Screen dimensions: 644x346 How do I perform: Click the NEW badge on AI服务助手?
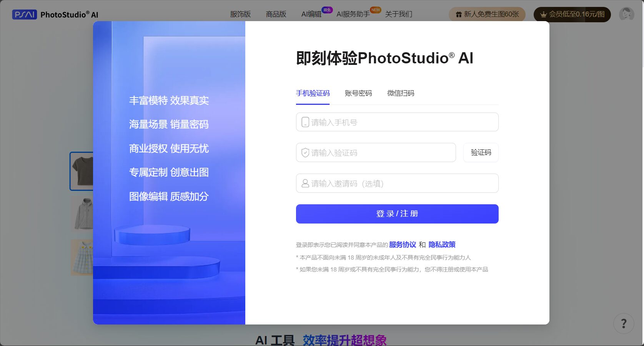pos(376,10)
